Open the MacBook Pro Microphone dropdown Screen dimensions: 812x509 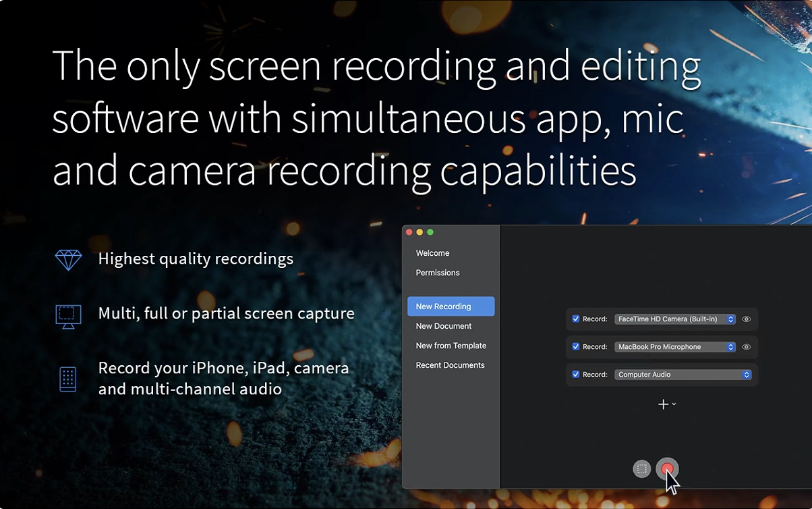click(x=674, y=347)
